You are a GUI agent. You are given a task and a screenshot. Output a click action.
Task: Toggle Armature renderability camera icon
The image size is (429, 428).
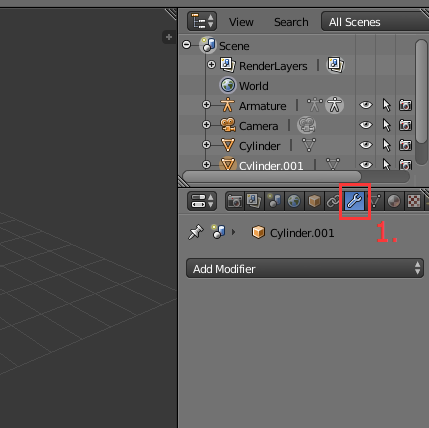[x=405, y=105]
